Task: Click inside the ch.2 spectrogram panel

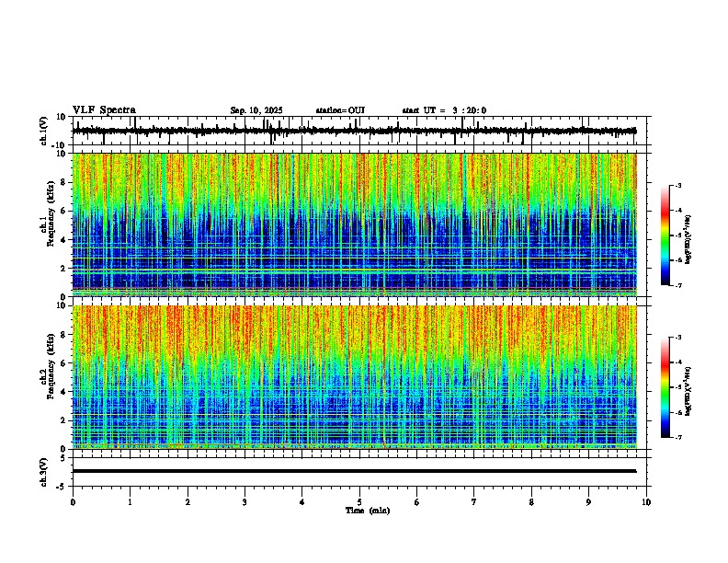Action: (x=354, y=377)
